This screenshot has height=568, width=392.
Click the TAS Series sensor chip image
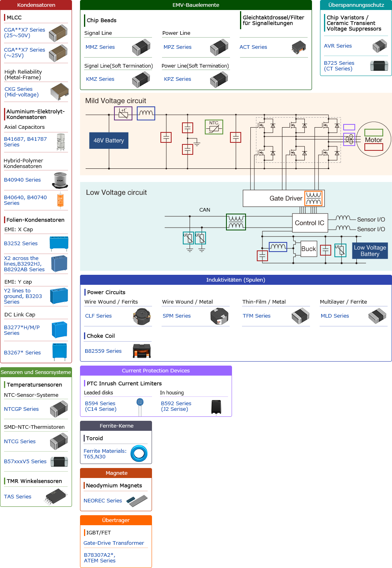pyautogui.click(x=56, y=496)
